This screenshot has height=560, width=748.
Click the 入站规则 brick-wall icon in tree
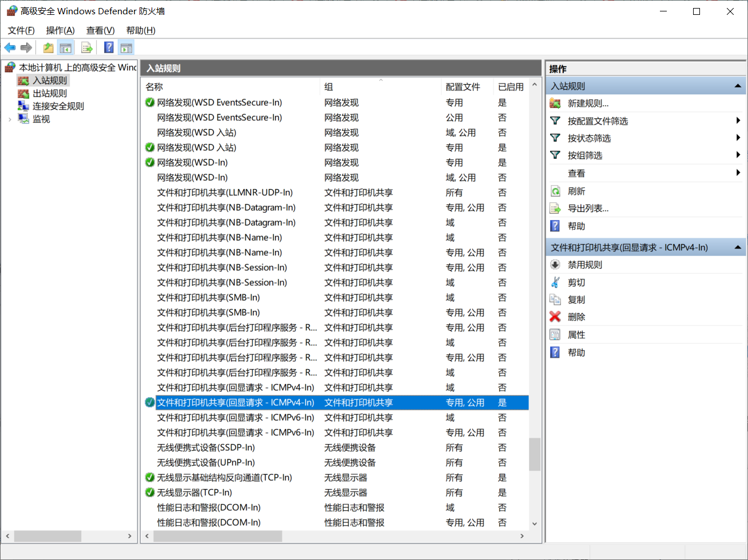[23, 81]
